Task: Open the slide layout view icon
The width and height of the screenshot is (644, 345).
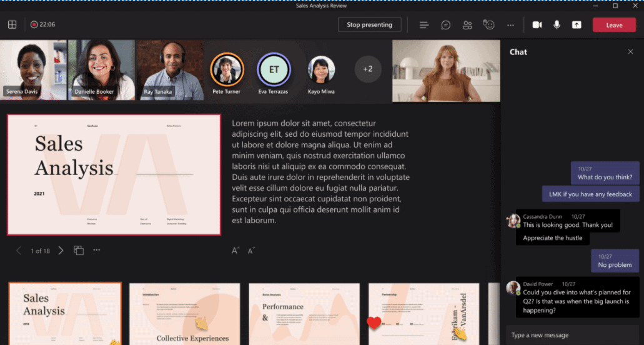Action: 79,250
